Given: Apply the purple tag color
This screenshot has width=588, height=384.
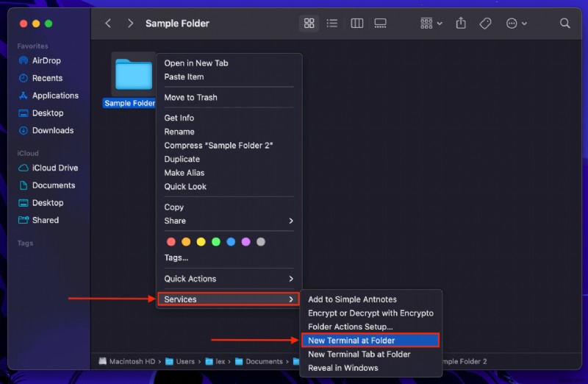Looking at the screenshot, I should (x=245, y=242).
